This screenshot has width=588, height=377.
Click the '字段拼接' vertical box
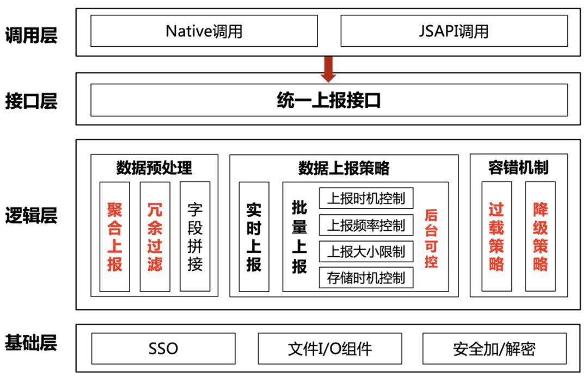click(x=195, y=237)
